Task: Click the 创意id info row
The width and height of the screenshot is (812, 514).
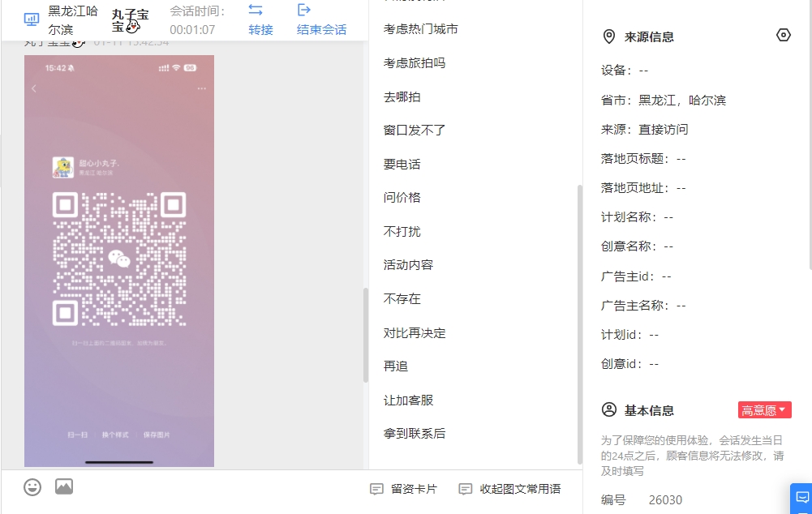Action: coord(629,364)
